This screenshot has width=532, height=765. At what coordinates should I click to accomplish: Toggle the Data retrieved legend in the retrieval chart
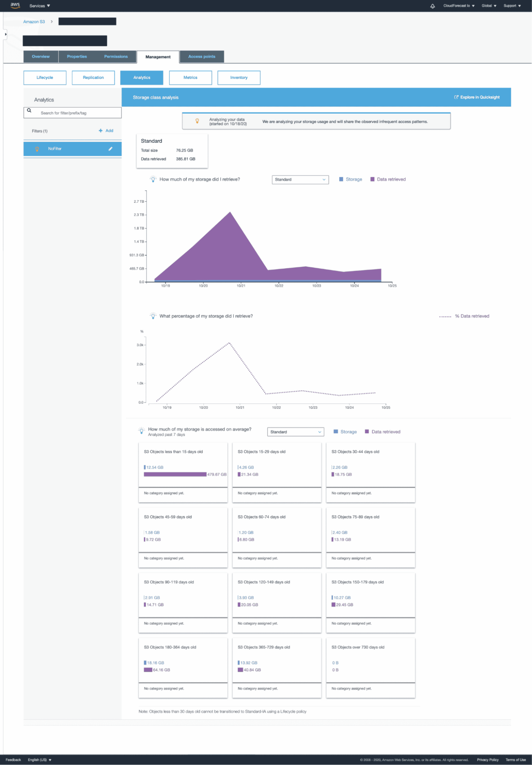point(388,179)
